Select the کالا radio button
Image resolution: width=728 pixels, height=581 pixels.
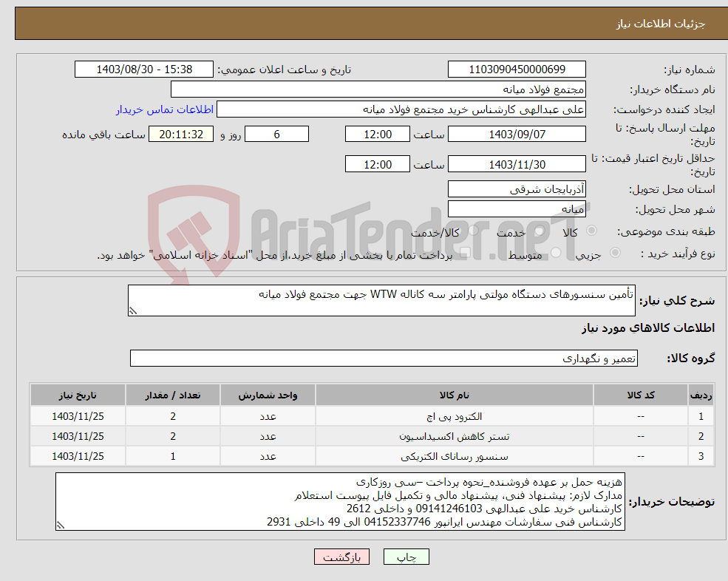click(591, 231)
